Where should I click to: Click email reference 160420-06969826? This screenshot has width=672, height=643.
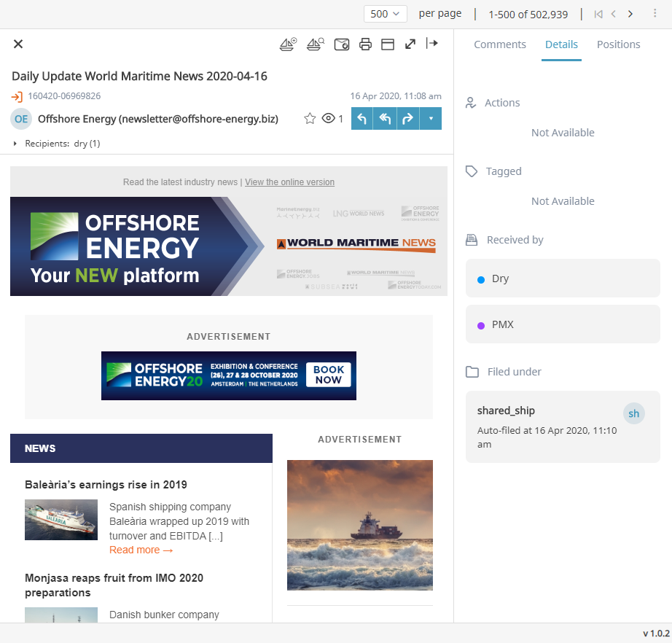(64, 96)
